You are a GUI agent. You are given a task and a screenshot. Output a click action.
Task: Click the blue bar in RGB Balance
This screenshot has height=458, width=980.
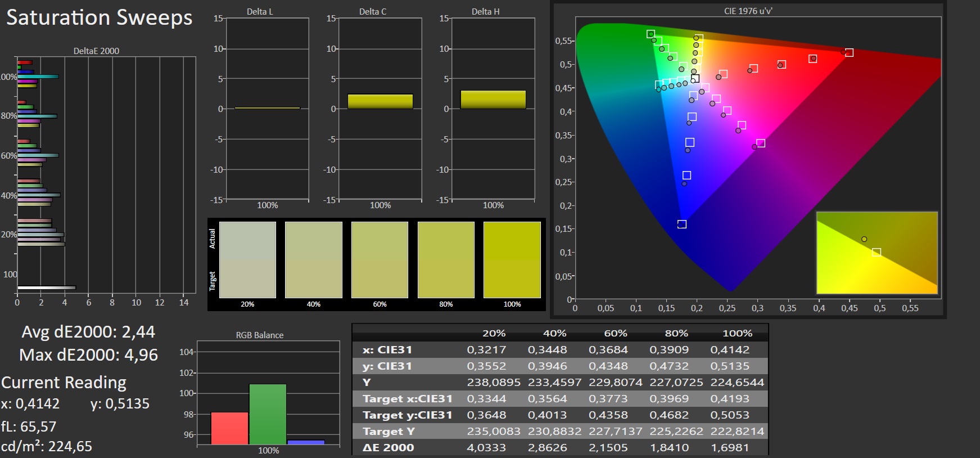point(306,442)
